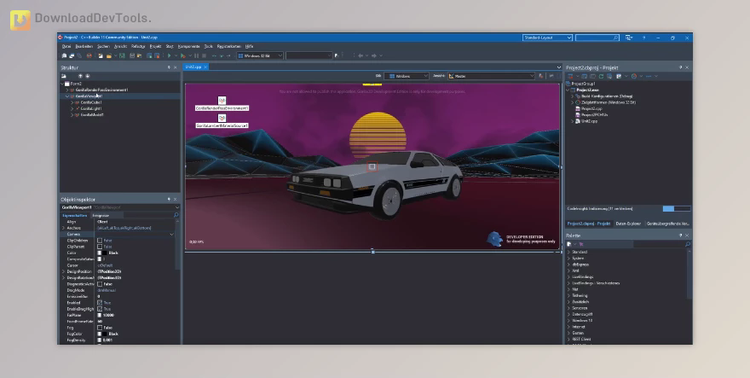The image size is (750, 378).
Task: Click the first icon in Struktur toolbar
Action: point(64,76)
